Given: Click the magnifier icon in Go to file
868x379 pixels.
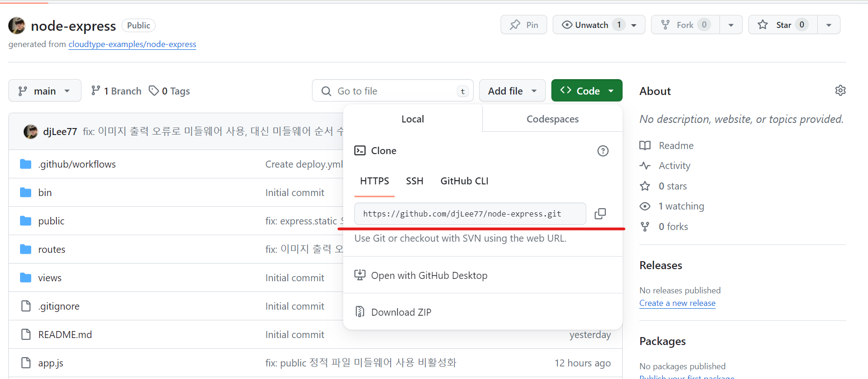Looking at the screenshot, I should point(326,91).
